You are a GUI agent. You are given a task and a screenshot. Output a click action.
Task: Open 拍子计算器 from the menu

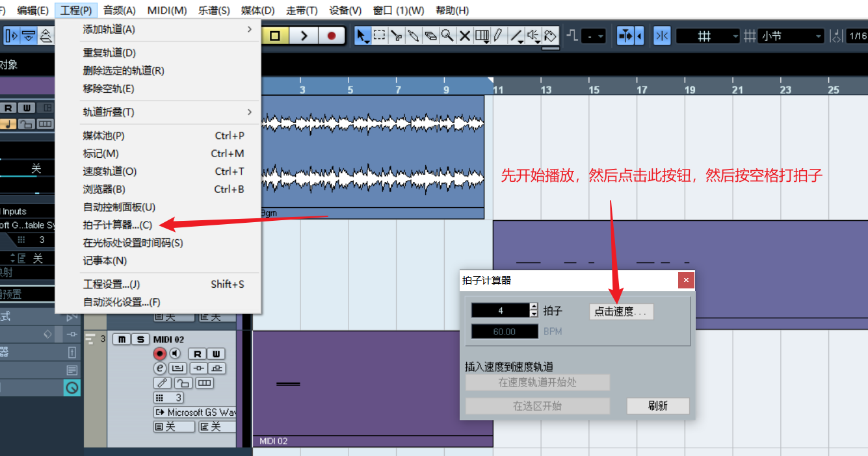tap(118, 225)
